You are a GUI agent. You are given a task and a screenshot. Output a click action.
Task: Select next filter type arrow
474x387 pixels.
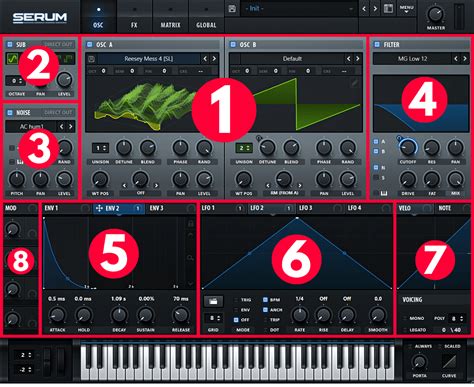pos(465,59)
